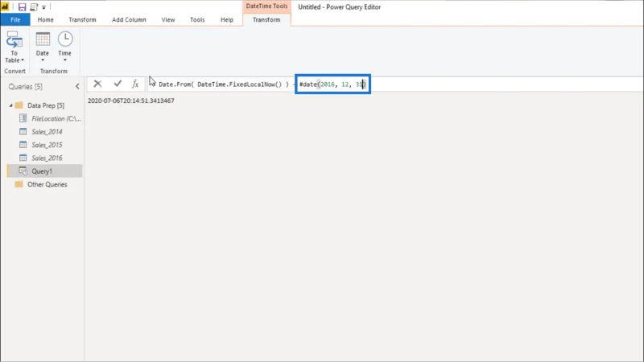Switch to the Home ribbon tab

tap(46, 19)
